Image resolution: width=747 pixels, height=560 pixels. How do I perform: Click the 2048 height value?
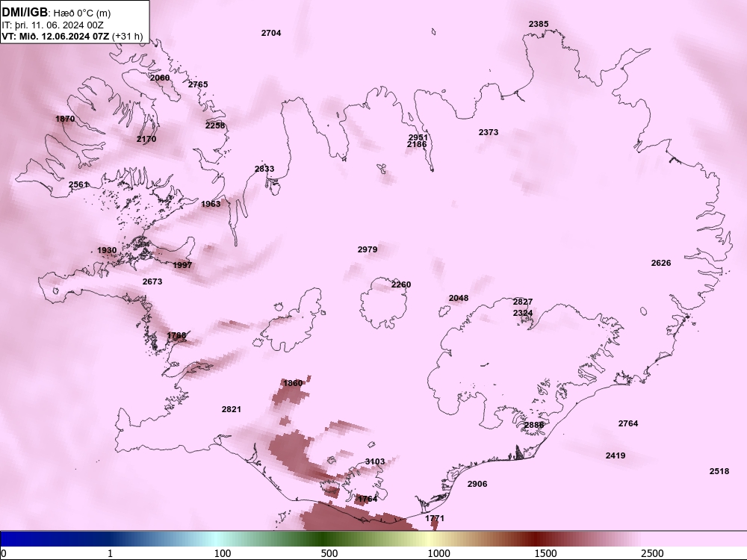coord(459,298)
